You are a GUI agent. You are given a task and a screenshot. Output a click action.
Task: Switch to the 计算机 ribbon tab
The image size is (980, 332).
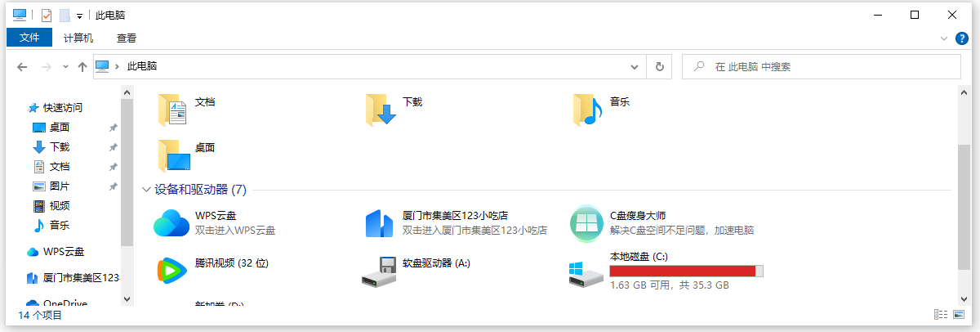coord(78,38)
